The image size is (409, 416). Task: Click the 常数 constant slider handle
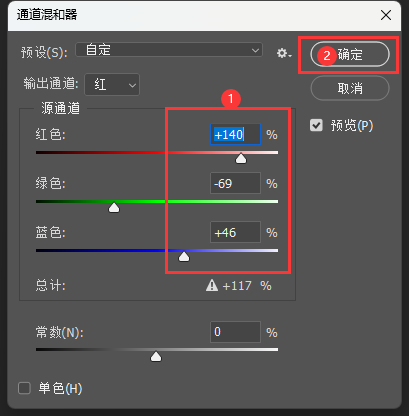point(156,357)
